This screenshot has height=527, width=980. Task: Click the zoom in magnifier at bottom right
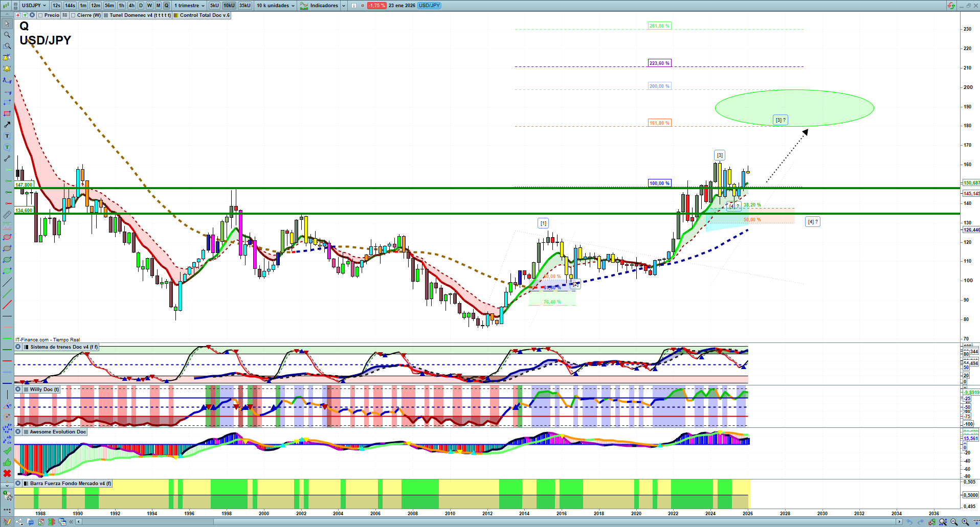pyautogui.click(x=965, y=522)
